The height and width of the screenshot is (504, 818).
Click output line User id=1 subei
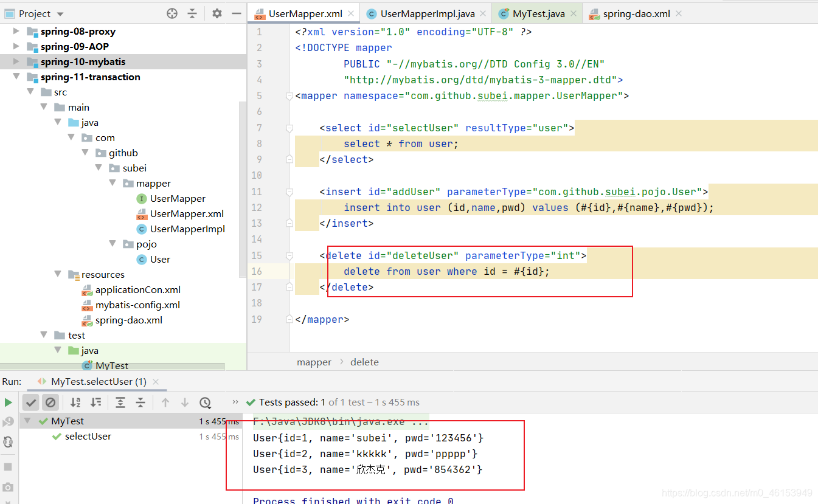[x=369, y=438]
